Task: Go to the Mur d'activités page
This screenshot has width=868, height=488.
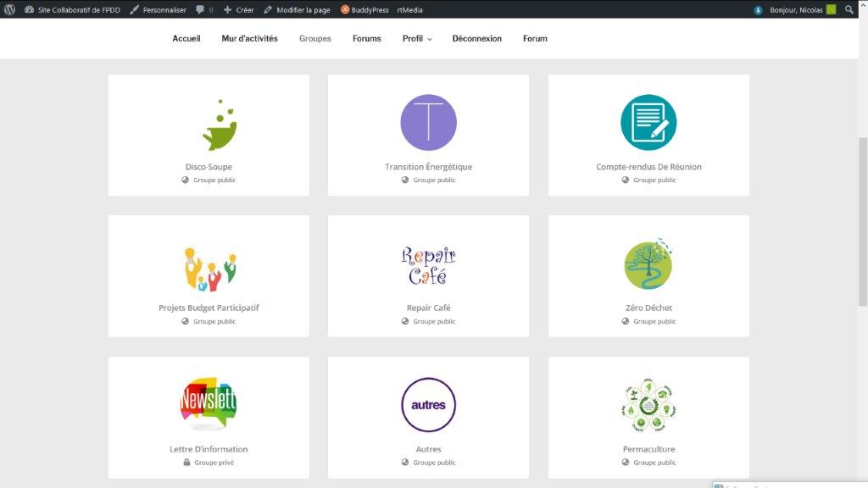Action: (249, 39)
